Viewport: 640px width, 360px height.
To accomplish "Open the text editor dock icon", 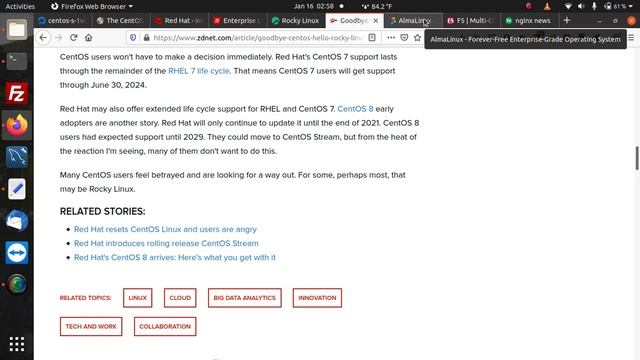I will [x=17, y=189].
